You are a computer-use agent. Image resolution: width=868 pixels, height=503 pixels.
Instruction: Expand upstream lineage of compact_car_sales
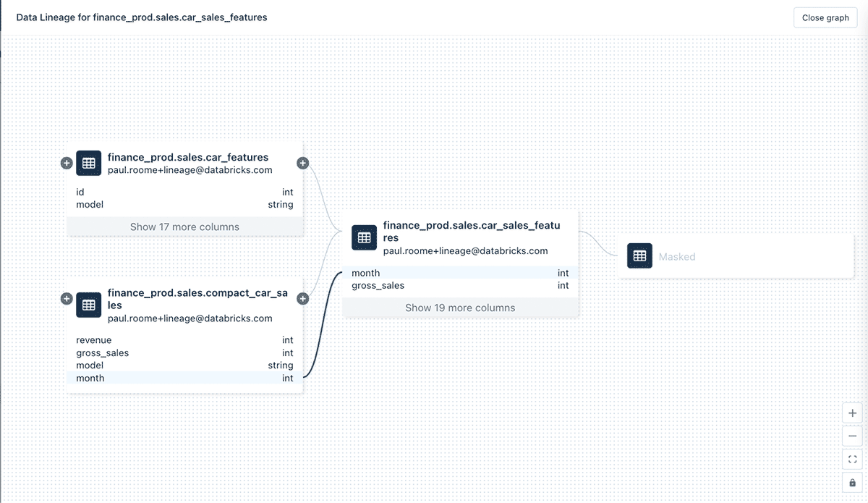pos(67,299)
